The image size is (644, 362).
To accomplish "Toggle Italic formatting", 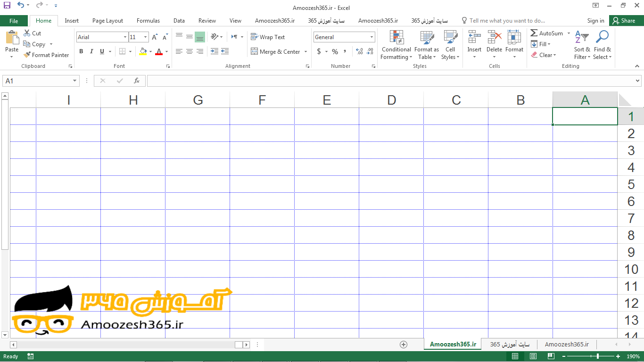I will (91, 52).
